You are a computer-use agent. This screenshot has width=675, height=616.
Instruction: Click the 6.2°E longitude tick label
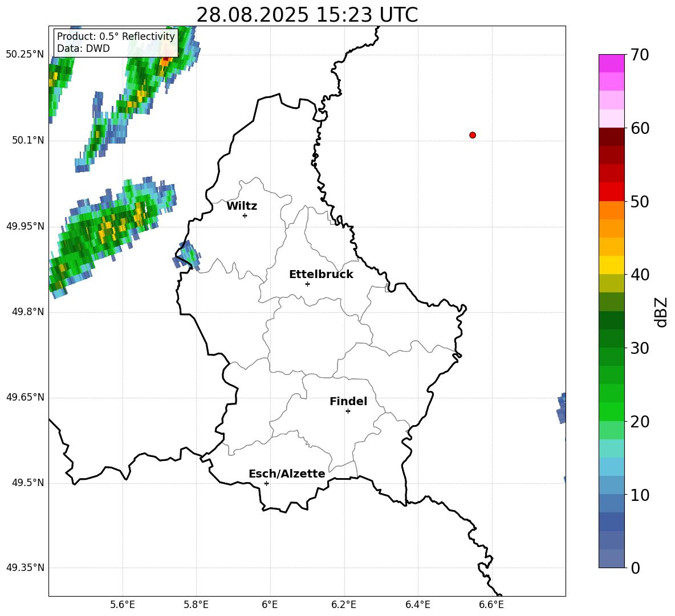click(x=344, y=605)
